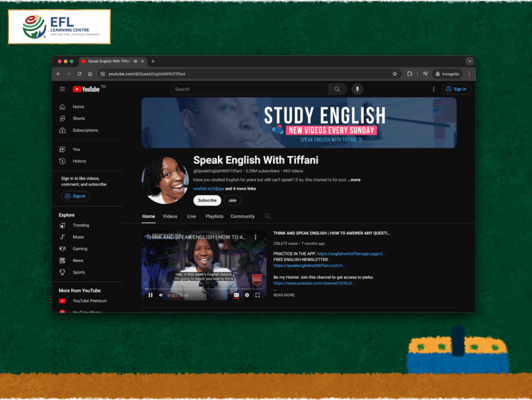The height and width of the screenshot is (400, 532).
Task: Click the Study English channel banner
Action: 299,123
